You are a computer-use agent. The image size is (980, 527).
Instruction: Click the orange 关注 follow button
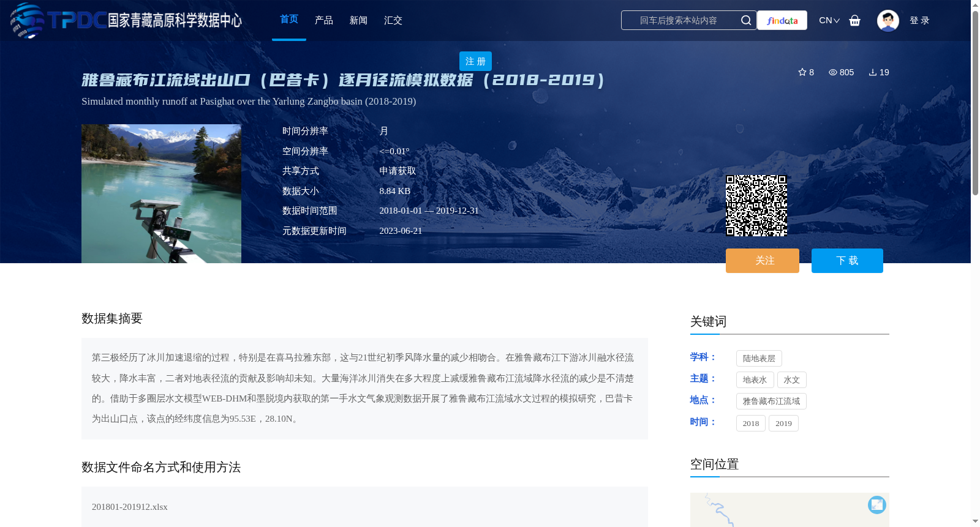tap(763, 261)
